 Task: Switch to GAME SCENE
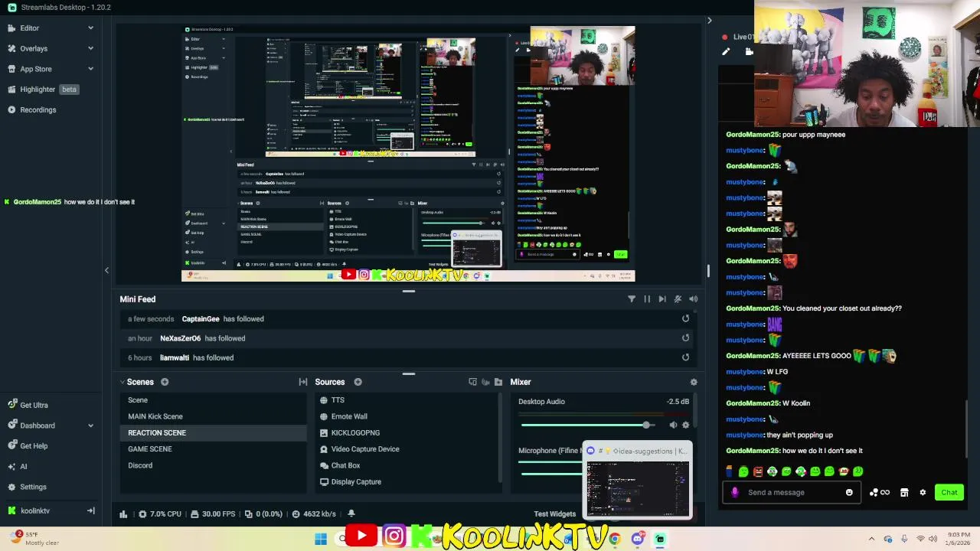tap(213, 449)
